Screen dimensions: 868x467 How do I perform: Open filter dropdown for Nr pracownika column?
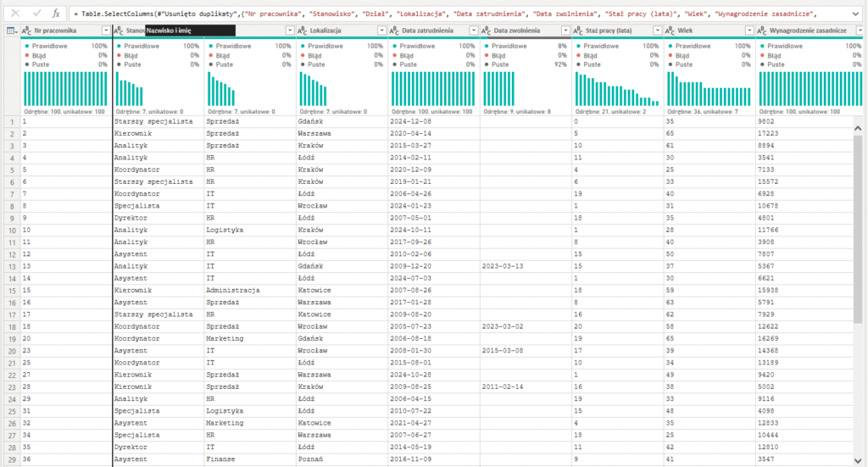(x=104, y=31)
